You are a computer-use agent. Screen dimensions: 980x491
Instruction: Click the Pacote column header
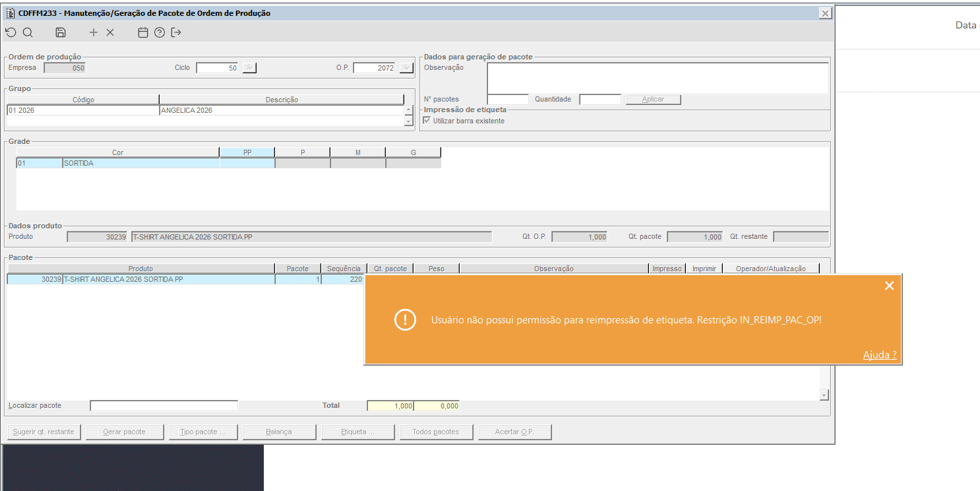(297, 269)
